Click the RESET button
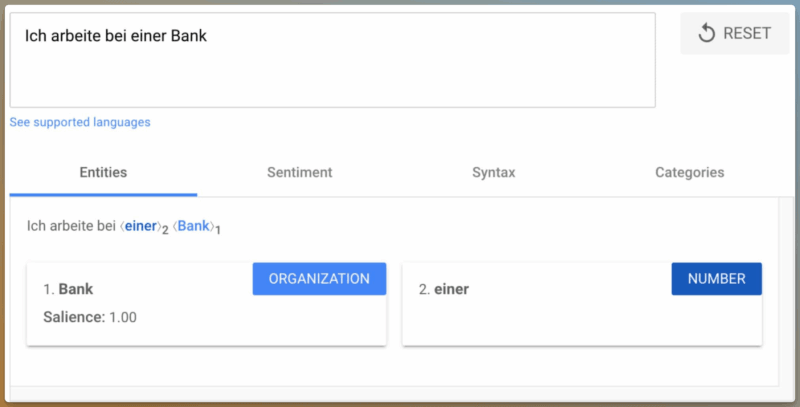The height and width of the screenshot is (407, 800). point(735,34)
